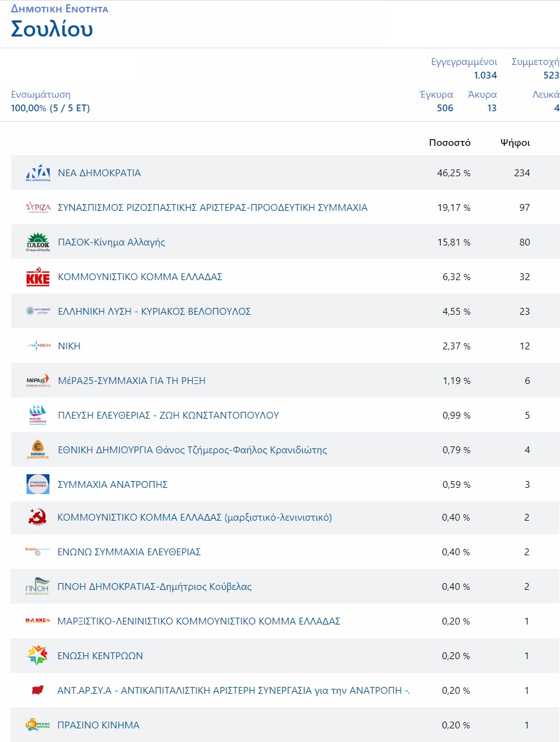Click the ΑΝΤ.ΑΡ.ΣΥ.Α red flag logo

38,690
